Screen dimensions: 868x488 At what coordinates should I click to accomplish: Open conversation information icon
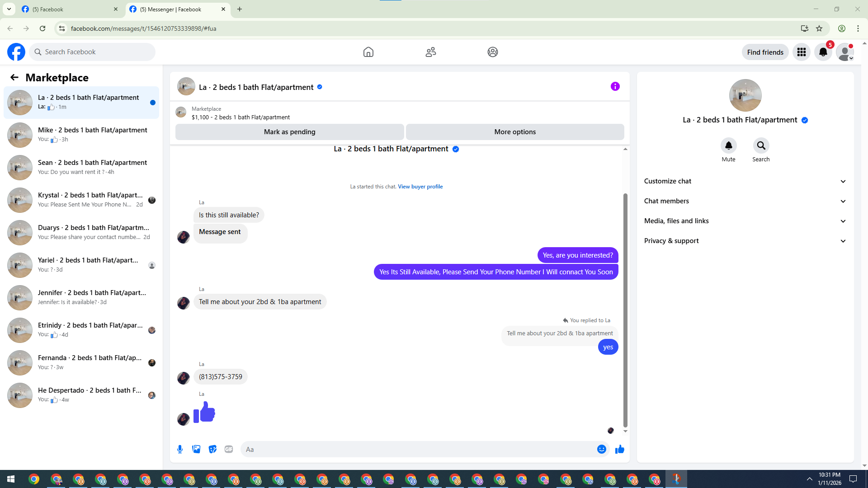pos(615,86)
